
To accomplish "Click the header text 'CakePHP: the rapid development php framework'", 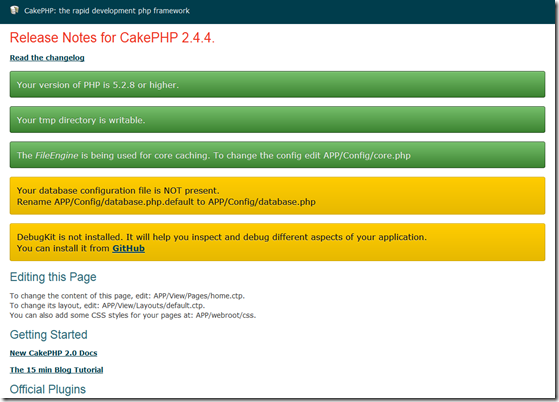I will pyautogui.click(x=107, y=11).
